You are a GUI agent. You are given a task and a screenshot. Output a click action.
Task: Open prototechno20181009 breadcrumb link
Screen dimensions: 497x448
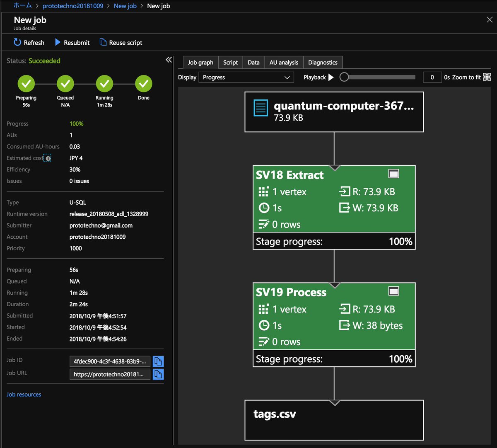click(73, 6)
